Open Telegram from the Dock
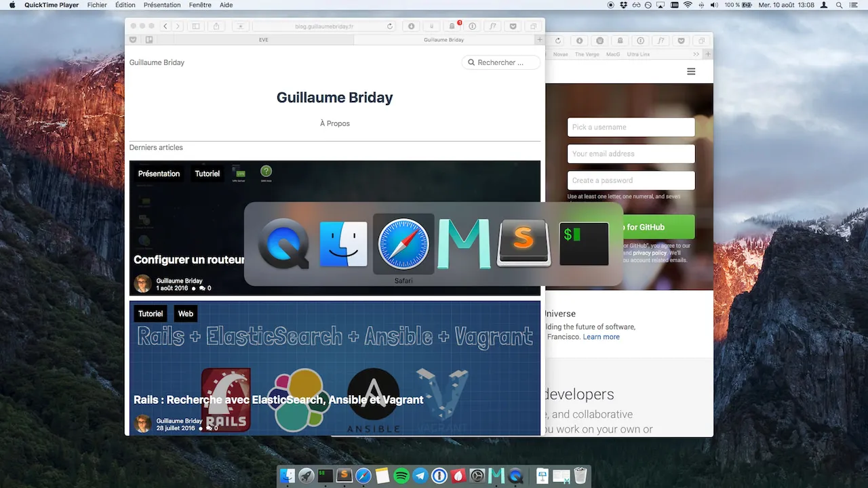The image size is (868, 488). click(420, 476)
